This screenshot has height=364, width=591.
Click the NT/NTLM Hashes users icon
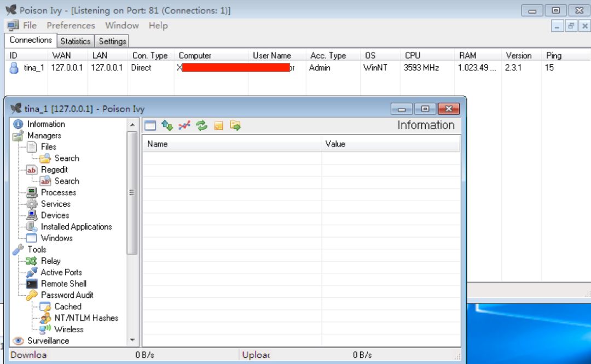tap(45, 318)
